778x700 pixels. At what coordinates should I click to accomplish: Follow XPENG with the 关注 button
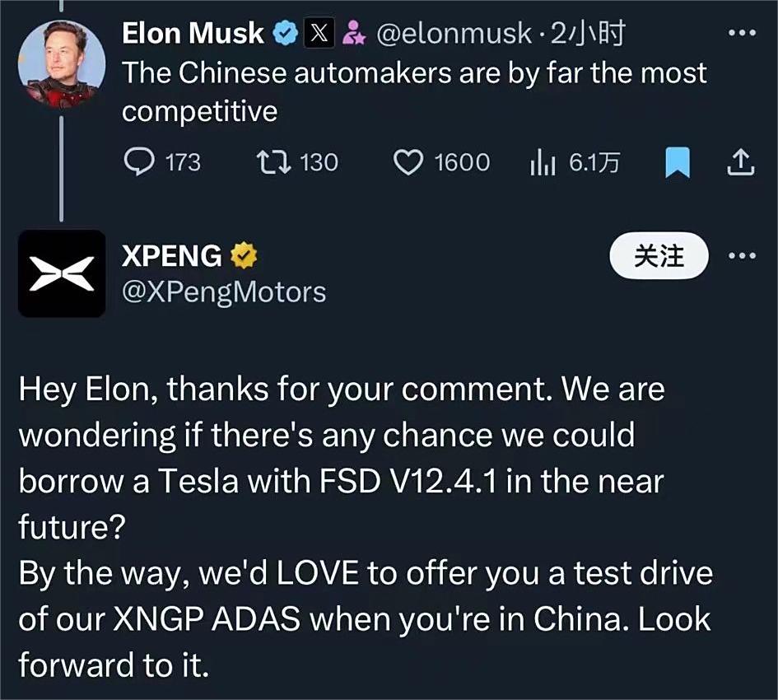tap(659, 256)
